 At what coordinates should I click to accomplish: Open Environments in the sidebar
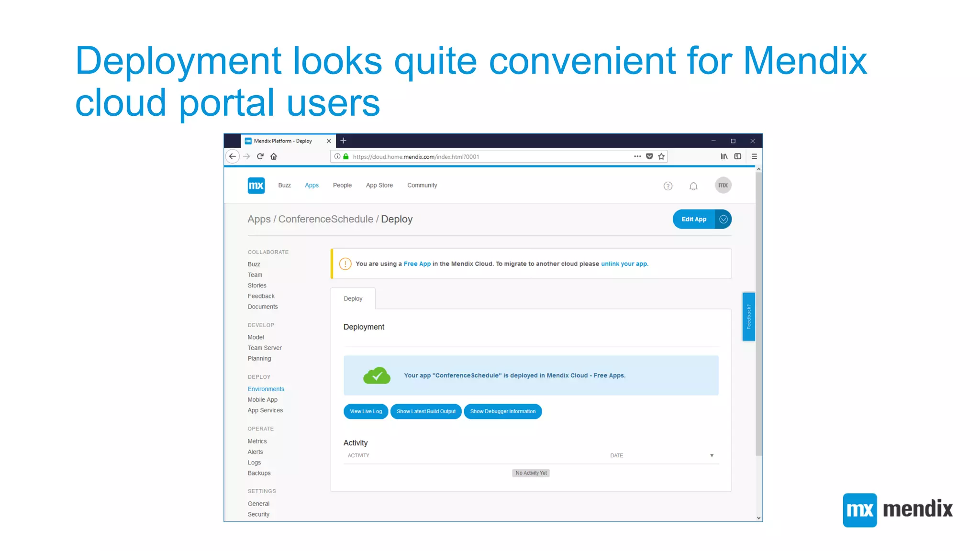coord(266,389)
